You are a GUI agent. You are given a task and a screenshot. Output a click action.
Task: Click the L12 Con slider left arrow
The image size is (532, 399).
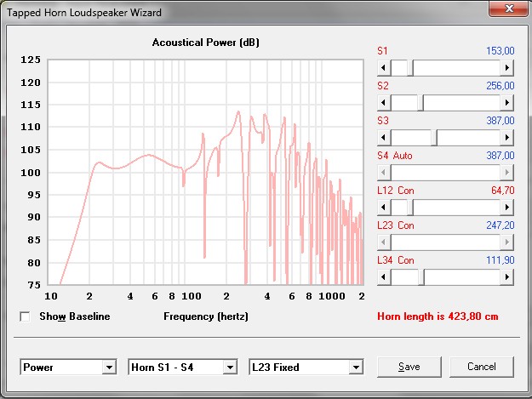[x=384, y=207]
